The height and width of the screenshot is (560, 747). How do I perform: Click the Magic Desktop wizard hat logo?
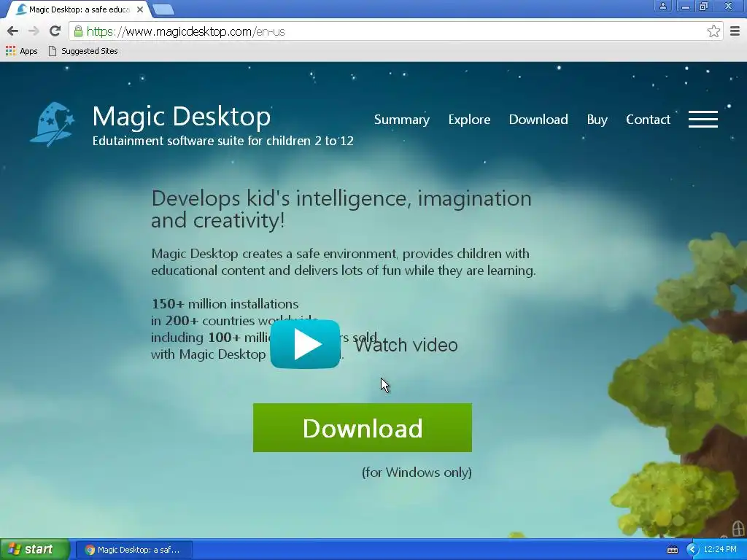tap(53, 124)
